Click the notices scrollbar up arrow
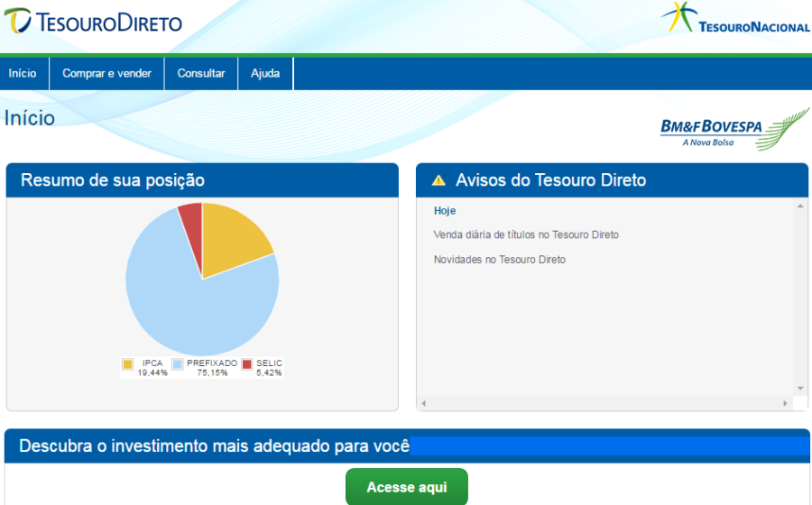Screen dimensions: 812x505 [800, 206]
